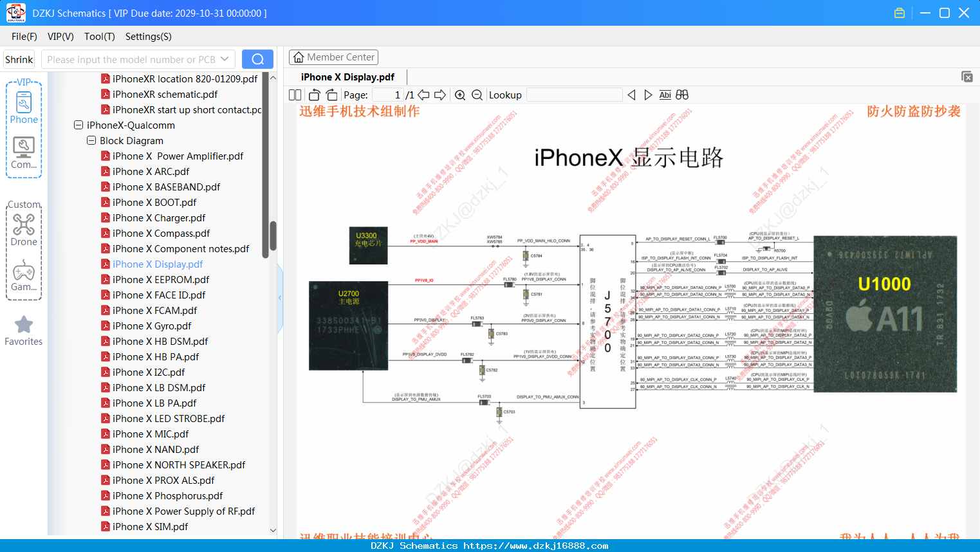Click the tree scrollbar down arrow
The height and width of the screenshot is (552, 980).
(273, 530)
